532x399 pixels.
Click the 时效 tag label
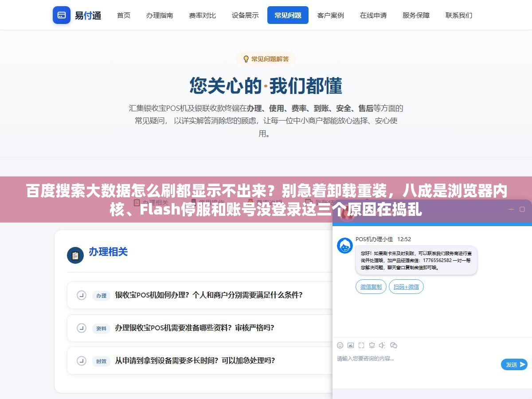click(101, 361)
